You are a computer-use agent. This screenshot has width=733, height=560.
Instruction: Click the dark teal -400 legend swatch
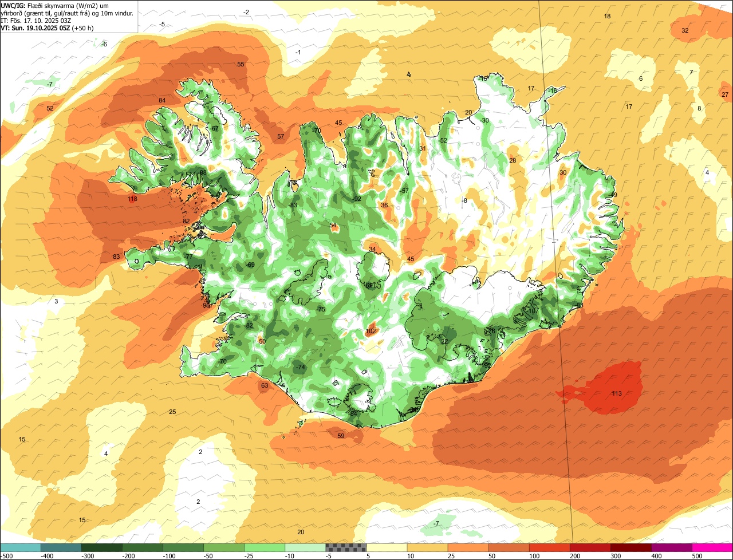tap(61, 547)
